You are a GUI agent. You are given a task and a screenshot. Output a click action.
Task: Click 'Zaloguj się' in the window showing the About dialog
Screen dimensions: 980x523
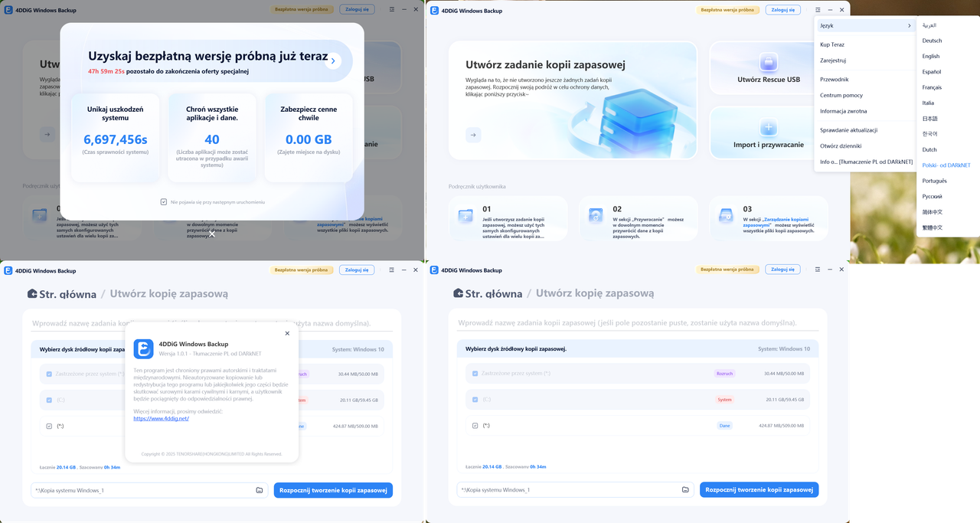coord(357,270)
